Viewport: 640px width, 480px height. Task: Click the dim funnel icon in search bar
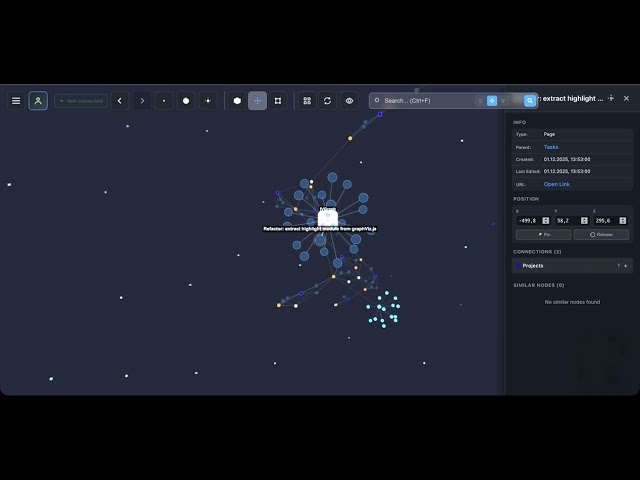pos(503,101)
